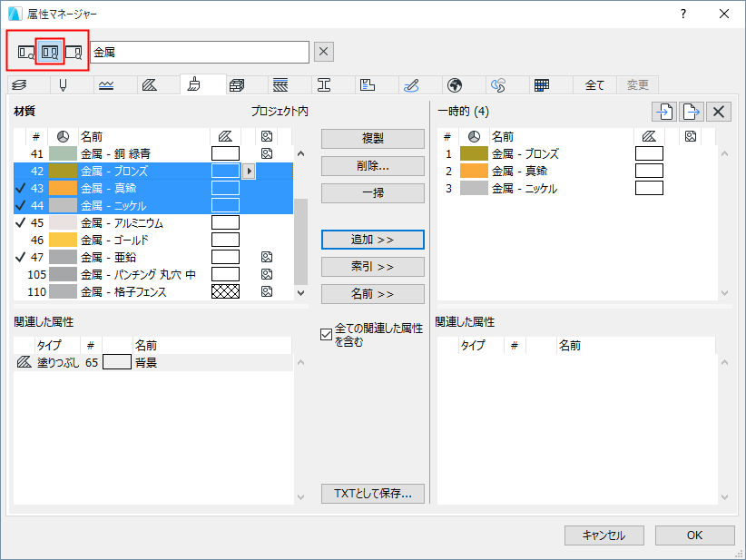Click the 追加 >> button

pyautogui.click(x=372, y=240)
